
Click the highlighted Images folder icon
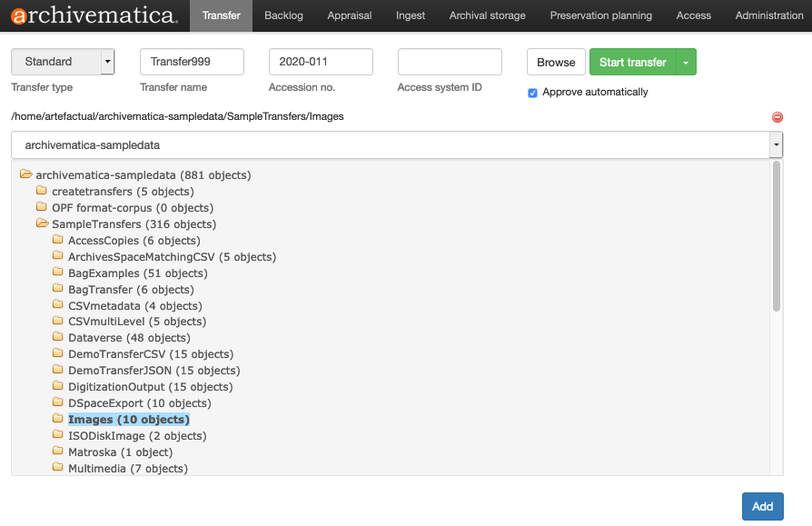point(58,419)
